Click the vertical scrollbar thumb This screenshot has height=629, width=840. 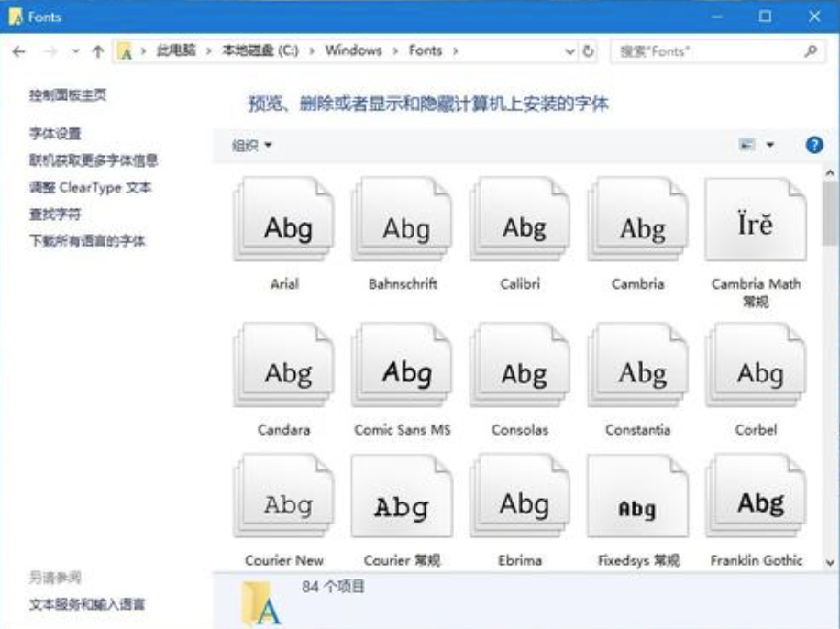tap(830, 213)
